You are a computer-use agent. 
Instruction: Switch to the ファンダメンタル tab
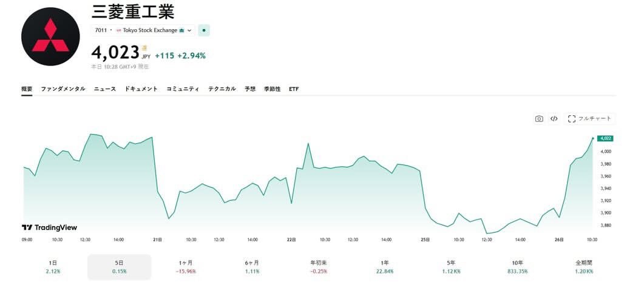(63, 89)
